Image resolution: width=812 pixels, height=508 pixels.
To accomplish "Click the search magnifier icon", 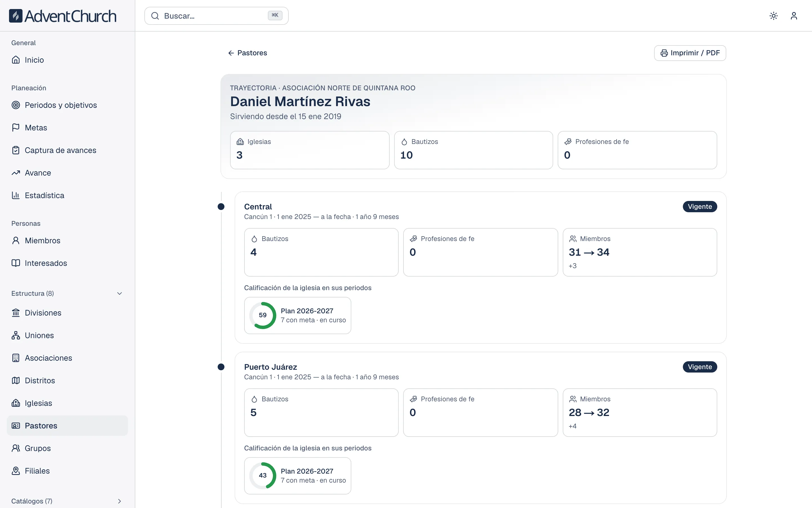I will point(155,16).
